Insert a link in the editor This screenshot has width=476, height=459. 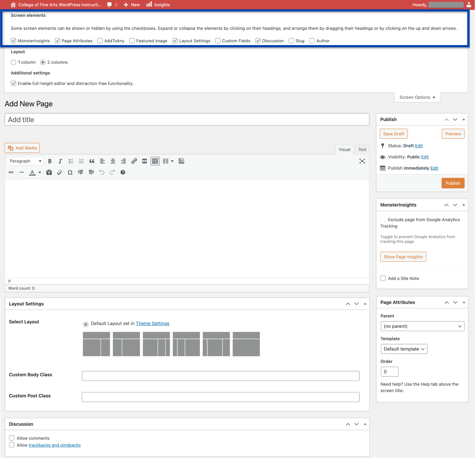tap(134, 161)
